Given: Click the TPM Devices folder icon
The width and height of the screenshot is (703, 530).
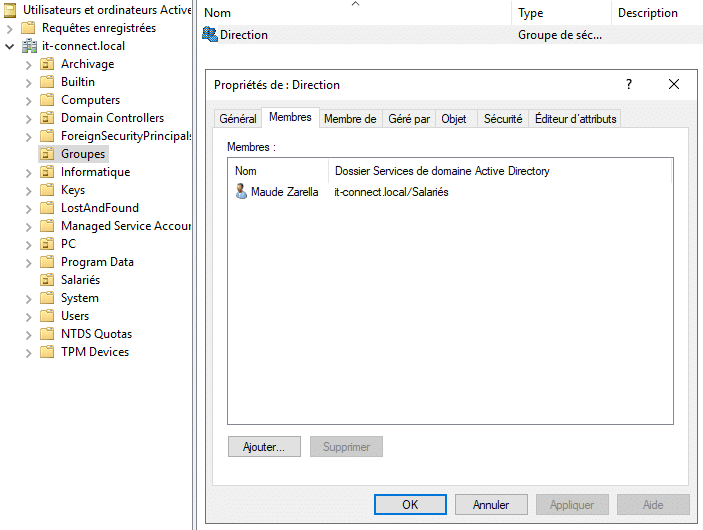Looking at the screenshot, I should click(47, 352).
